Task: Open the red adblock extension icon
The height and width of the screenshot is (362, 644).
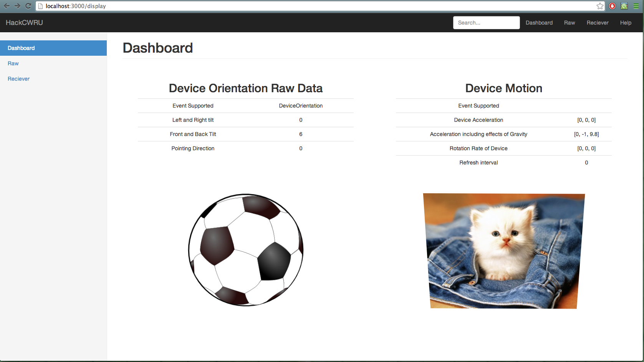Action: point(613,6)
